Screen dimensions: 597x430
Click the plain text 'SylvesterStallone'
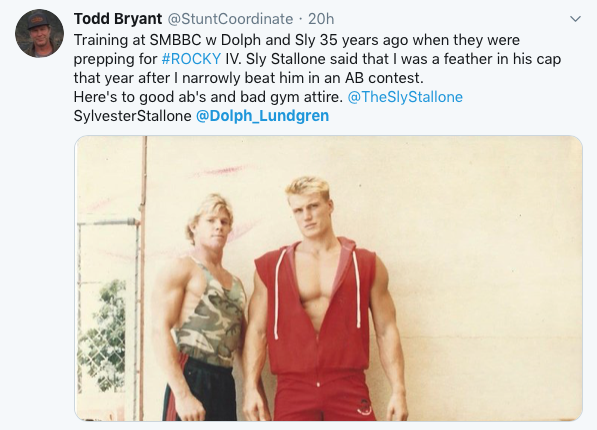pyautogui.click(x=132, y=116)
